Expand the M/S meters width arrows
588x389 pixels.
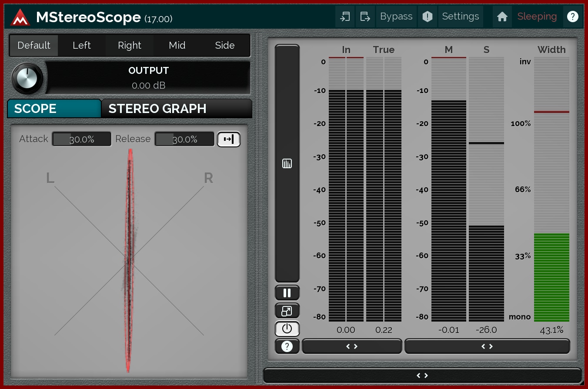487,346
